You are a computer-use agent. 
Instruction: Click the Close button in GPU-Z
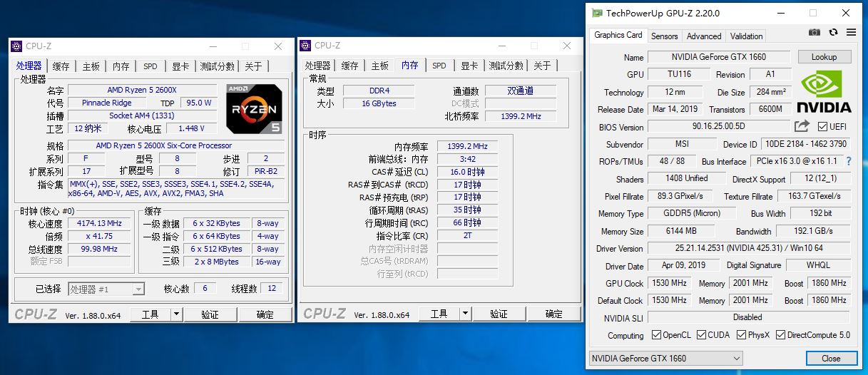(831, 359)
